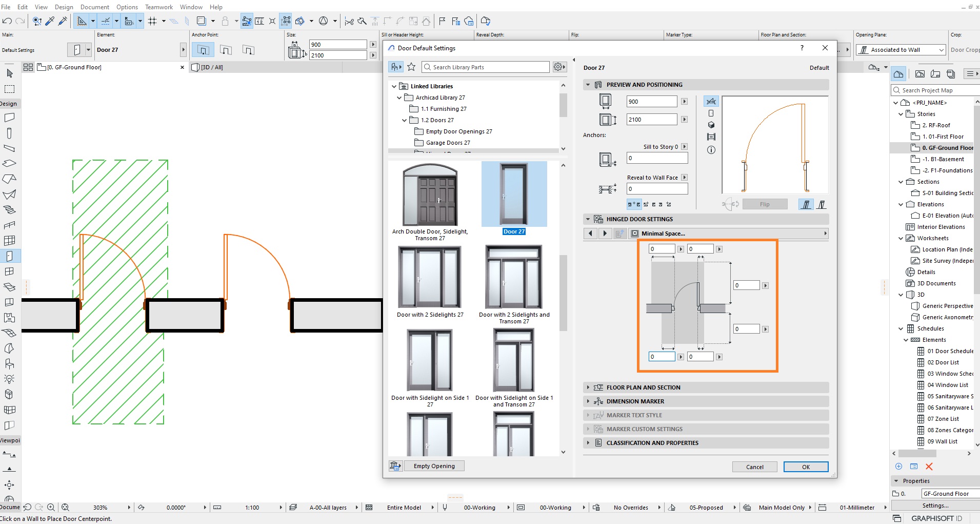
Task: Collapse the Archicad Library 27 folder
Action: (x=399, y=98)
